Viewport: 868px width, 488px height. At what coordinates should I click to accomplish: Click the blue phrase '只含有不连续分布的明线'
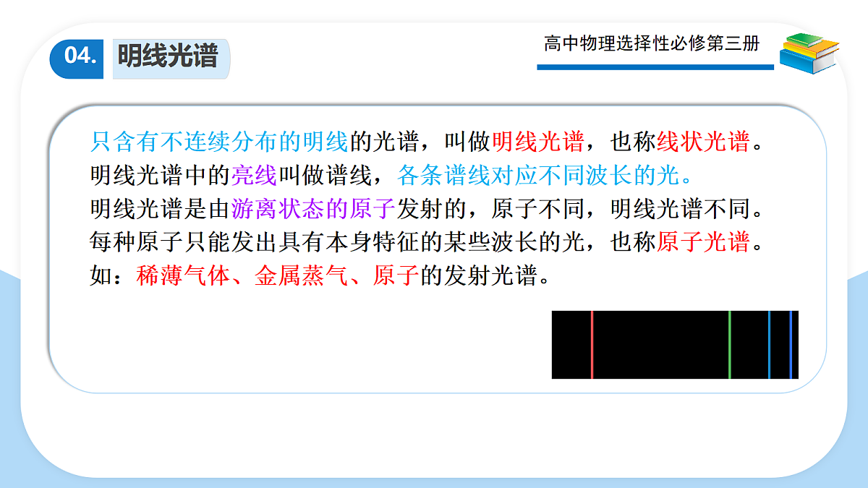click(219, 142)
